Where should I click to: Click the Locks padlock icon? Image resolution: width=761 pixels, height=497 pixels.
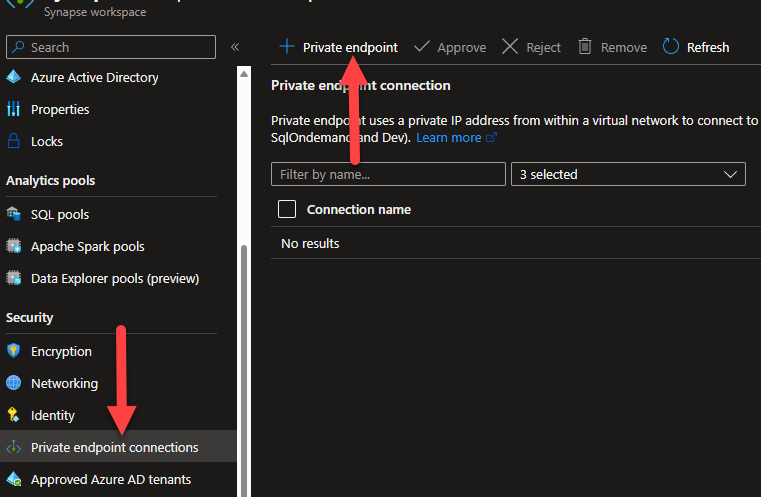tap(14, 141)
